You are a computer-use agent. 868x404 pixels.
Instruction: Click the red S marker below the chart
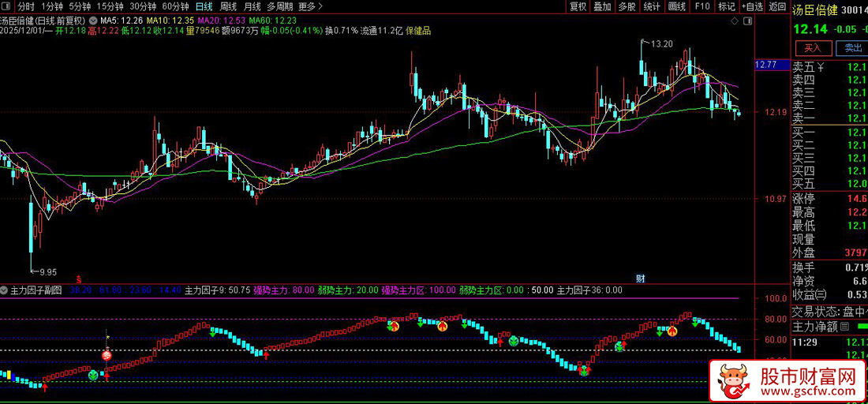pyautogui.click(x=78, y=279)
